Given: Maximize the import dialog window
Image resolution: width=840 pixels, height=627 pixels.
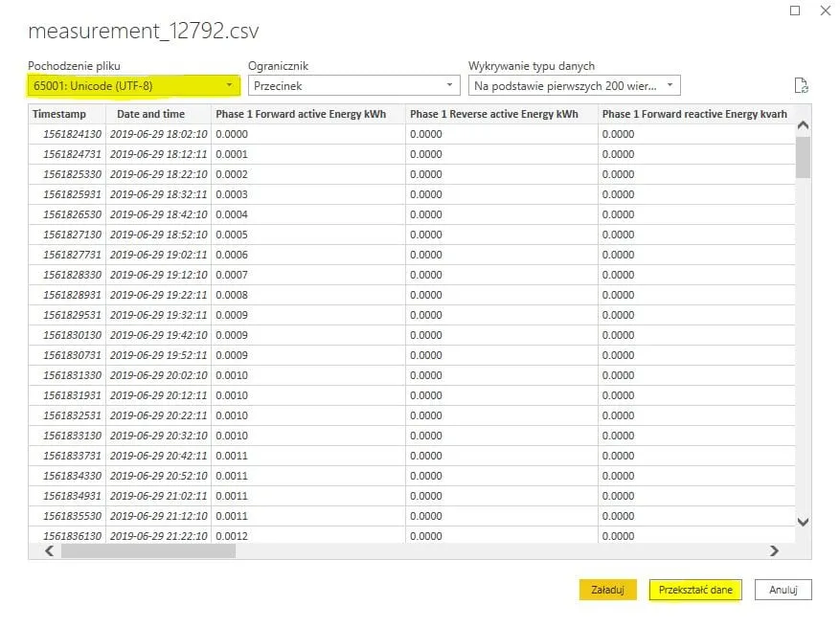Looking at the screenshot, I should coord(795,11).
